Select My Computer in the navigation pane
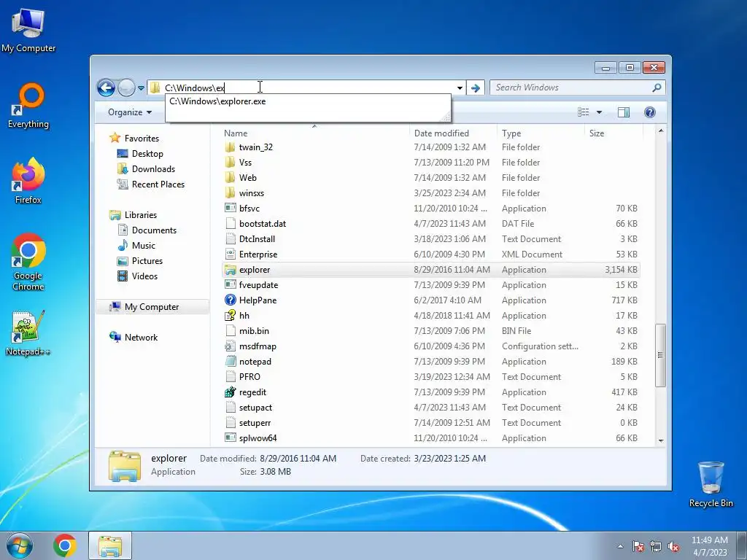 (152, 307)
